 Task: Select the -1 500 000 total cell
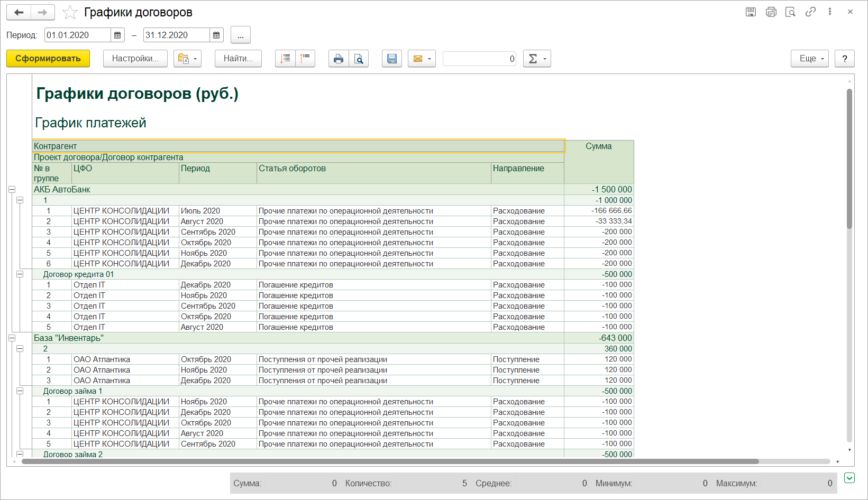point(599,189)
